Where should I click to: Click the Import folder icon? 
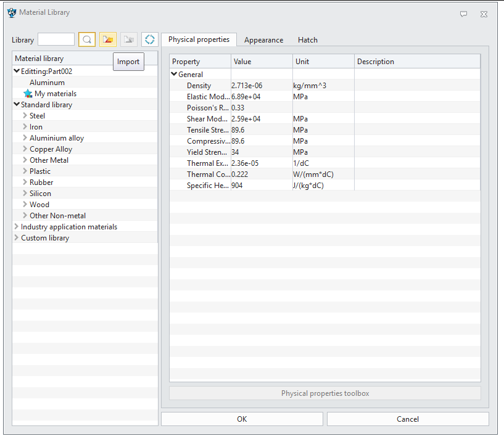tap(108, 39)
